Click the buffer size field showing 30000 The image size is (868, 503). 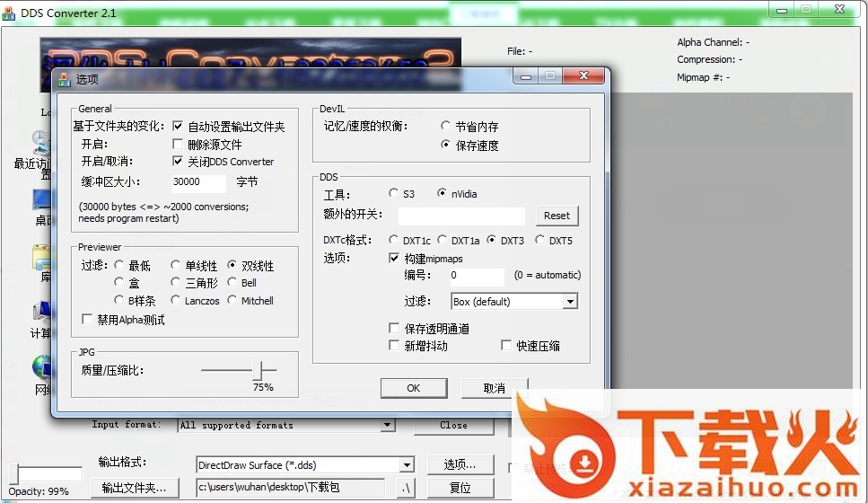coord(198,181)
